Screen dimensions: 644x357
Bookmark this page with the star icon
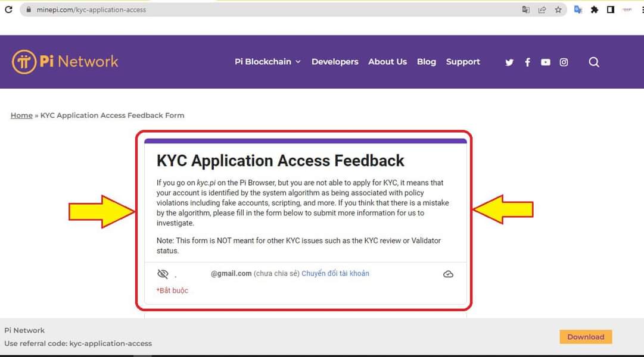(x=558, y=10)
